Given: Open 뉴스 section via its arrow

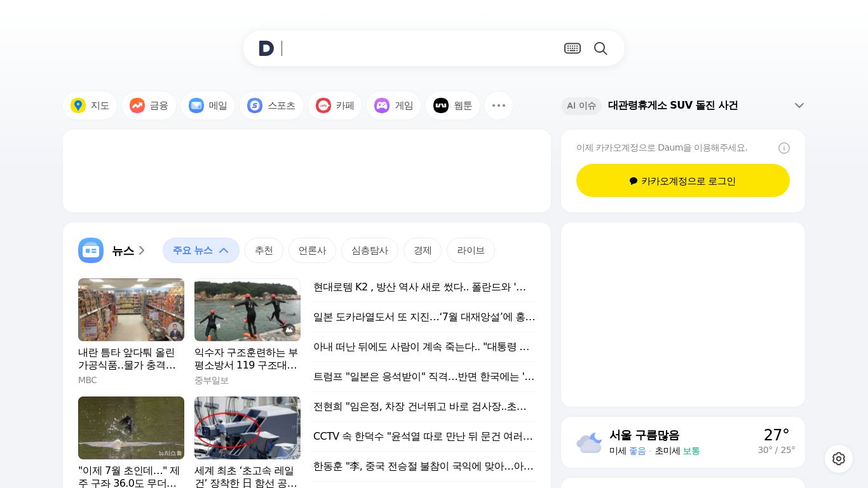Looking at the screenshot, I should pos(142,250).
